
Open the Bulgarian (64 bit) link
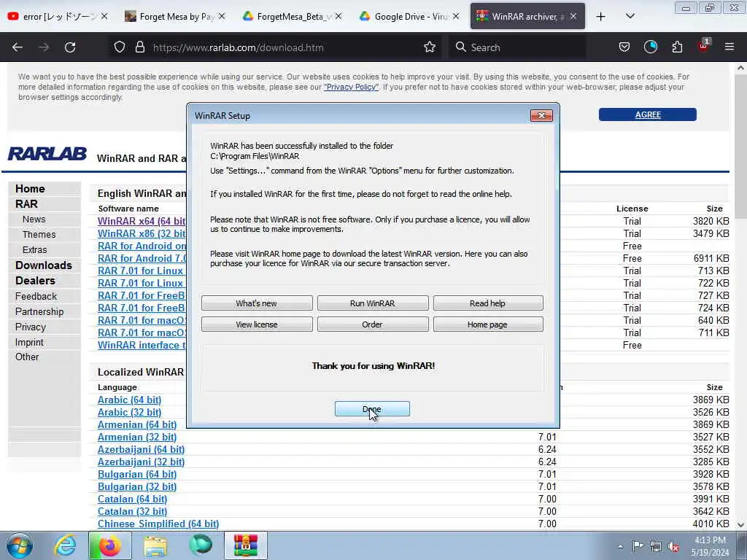coord(137,474)
